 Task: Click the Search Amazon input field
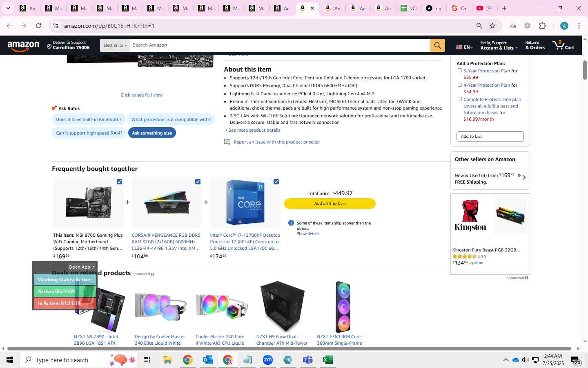[280, 45]
